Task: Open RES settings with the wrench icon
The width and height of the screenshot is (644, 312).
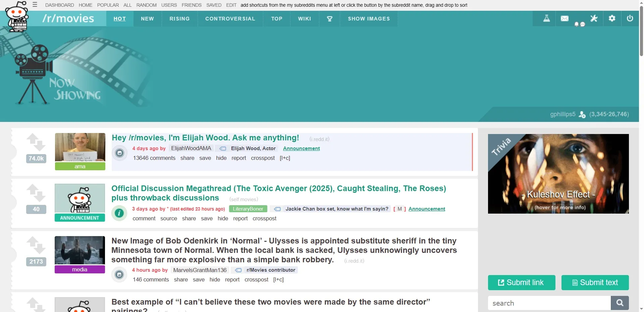Action: 594,18
